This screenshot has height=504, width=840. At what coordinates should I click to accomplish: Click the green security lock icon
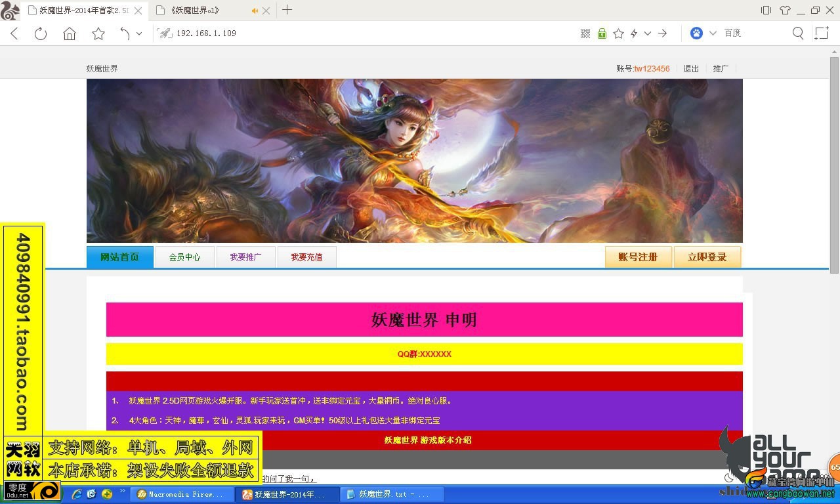(x=602, y=33)
